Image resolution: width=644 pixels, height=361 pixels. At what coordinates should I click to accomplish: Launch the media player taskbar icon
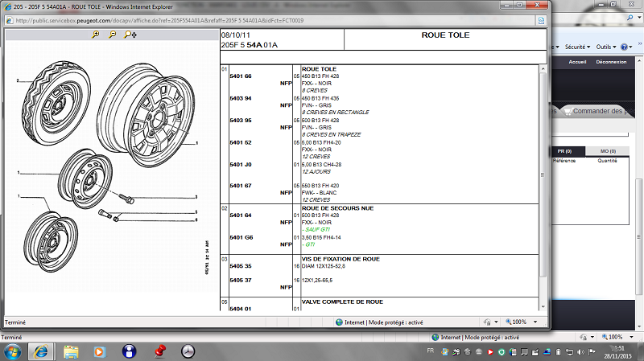coord(99,351)
